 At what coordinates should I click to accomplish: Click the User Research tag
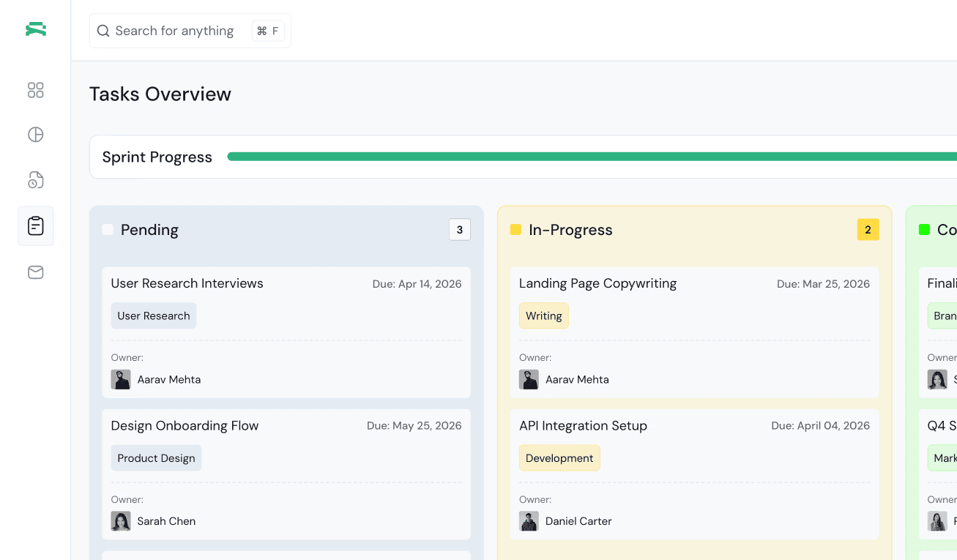click(154, 316)
